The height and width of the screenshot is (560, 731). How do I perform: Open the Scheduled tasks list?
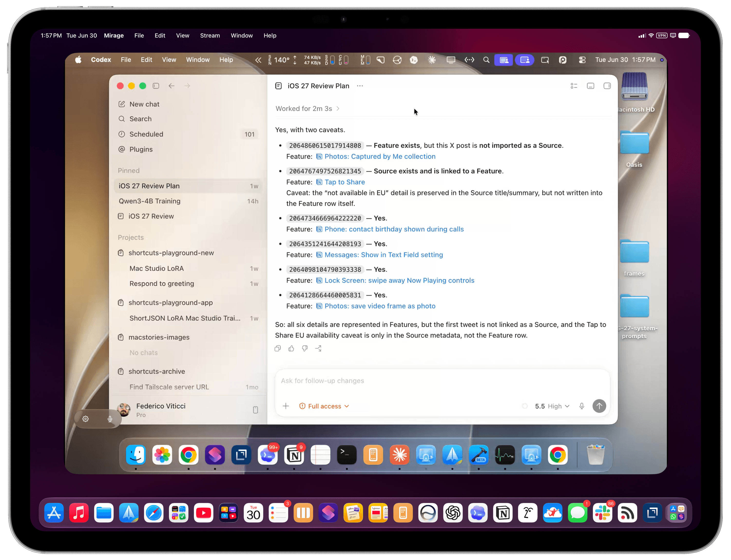tap(188, 134)
